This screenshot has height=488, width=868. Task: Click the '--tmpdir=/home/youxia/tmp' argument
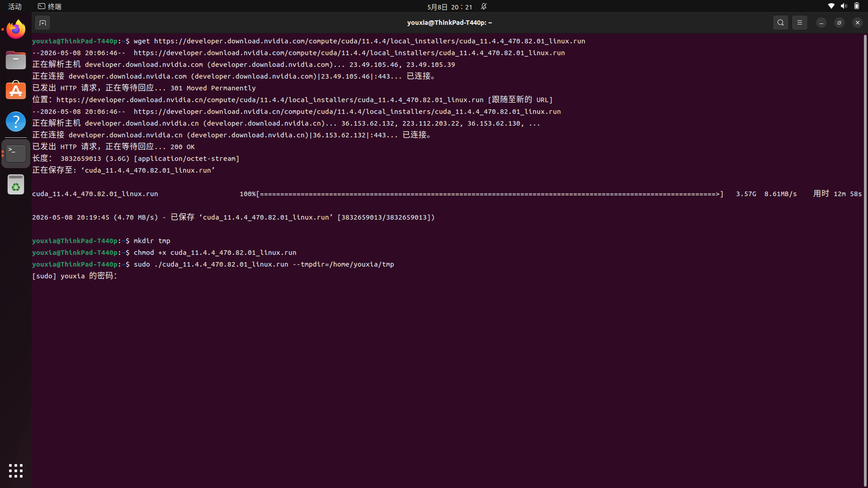(344, 264)
